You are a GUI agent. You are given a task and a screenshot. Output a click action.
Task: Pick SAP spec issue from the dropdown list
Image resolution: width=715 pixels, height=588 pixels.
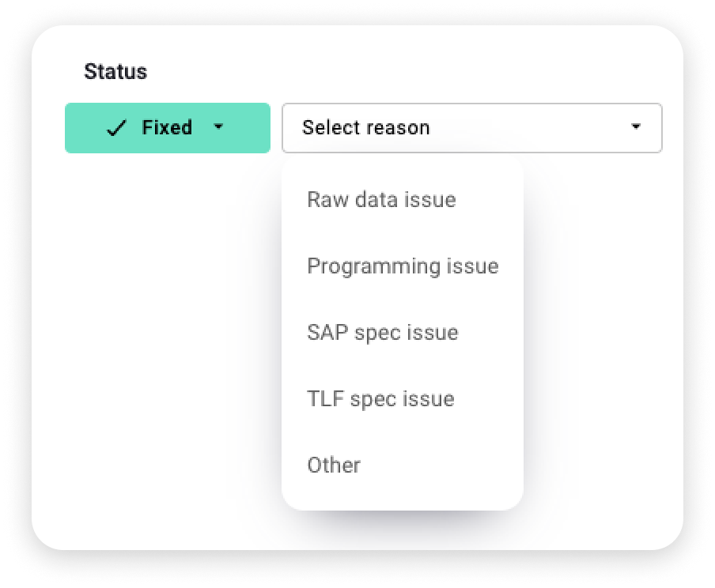pyautogui.click(x=383, y=333)
